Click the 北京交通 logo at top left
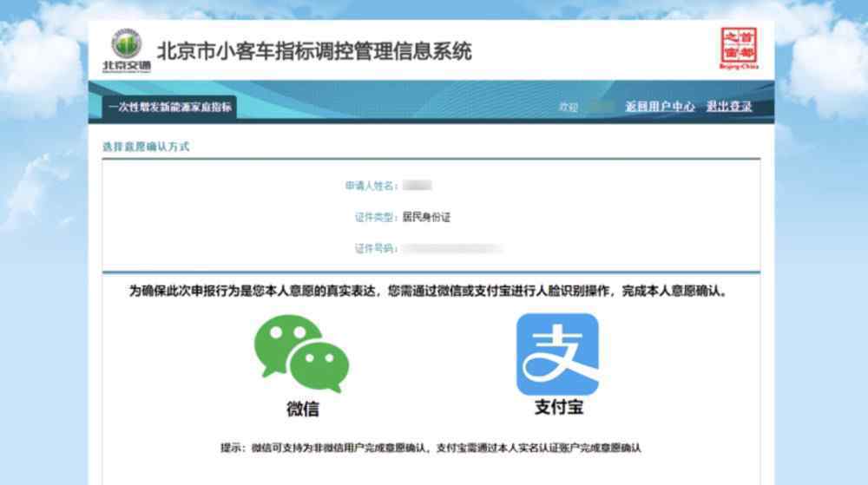 click(126, 51)
